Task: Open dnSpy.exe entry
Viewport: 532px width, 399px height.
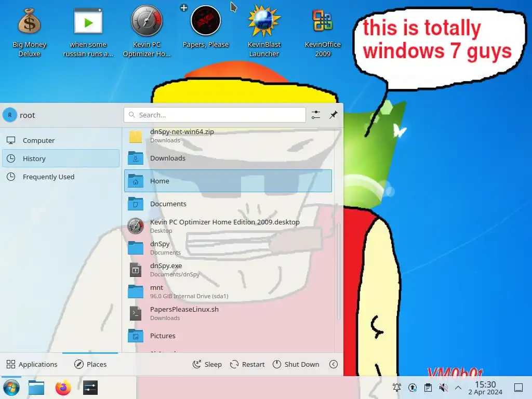Action: (x=228, y=270)
